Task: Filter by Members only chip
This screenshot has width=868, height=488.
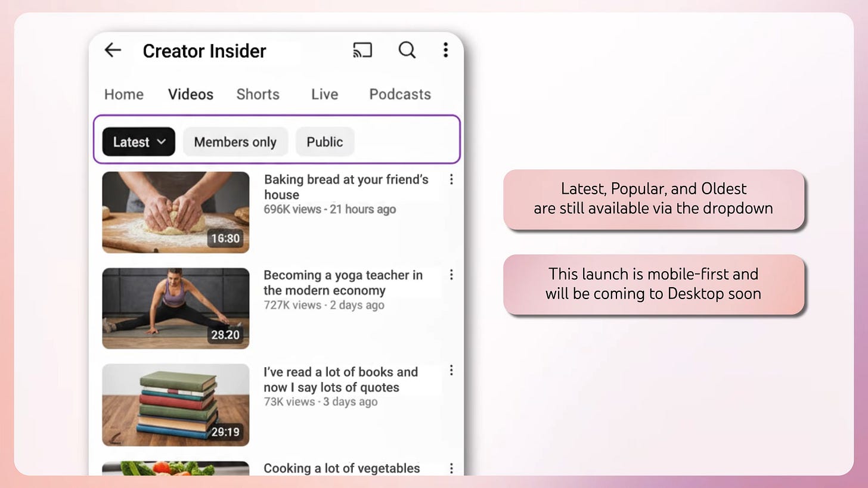Action: click(235, 142)
